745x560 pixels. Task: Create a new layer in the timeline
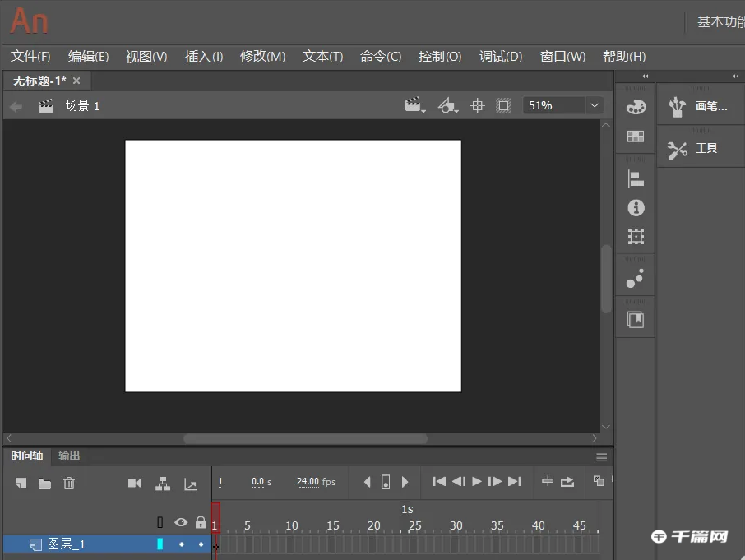pos(20,484)
